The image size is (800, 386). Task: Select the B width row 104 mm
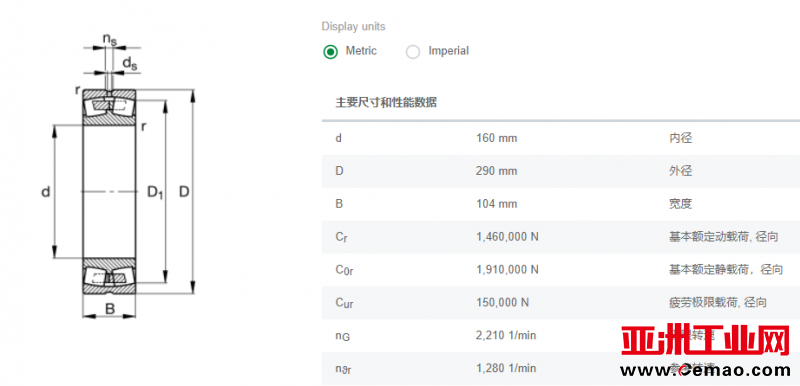coord(561,204)
